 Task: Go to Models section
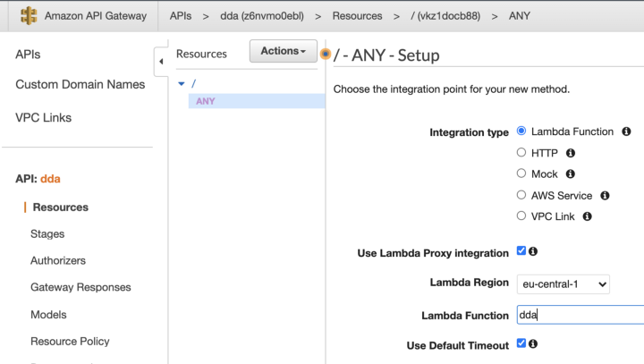(48, 315)
